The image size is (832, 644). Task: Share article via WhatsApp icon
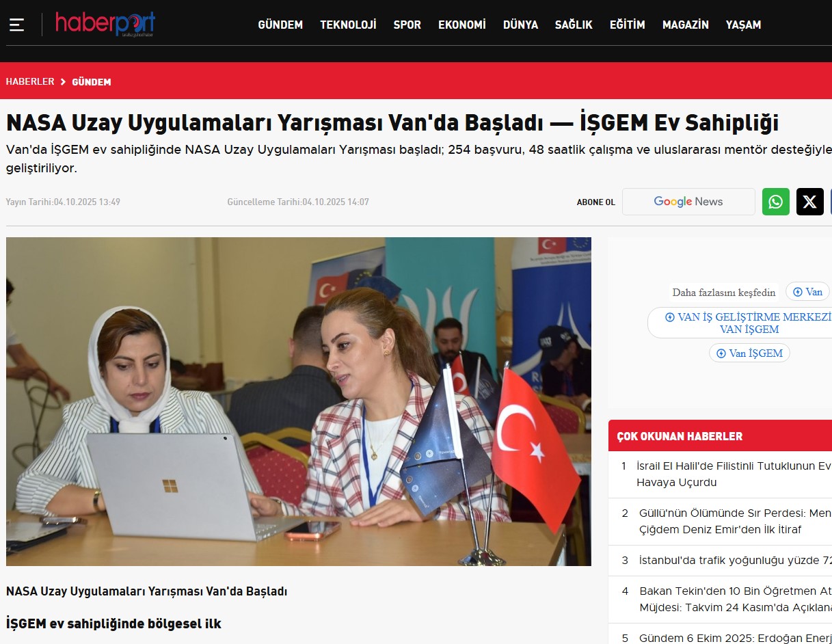(x=775, y=202)
